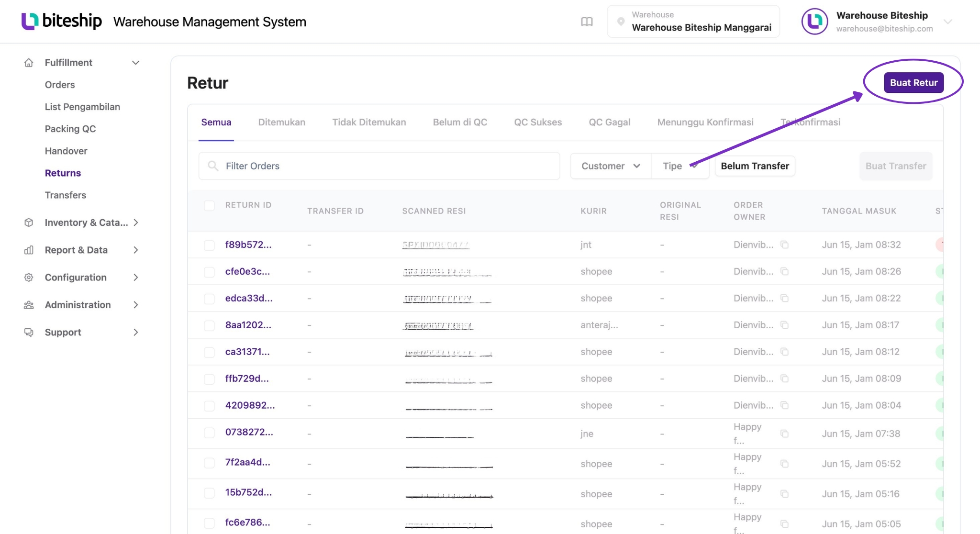
Task: Click the warehouse location pin icon
Action: 621,22
